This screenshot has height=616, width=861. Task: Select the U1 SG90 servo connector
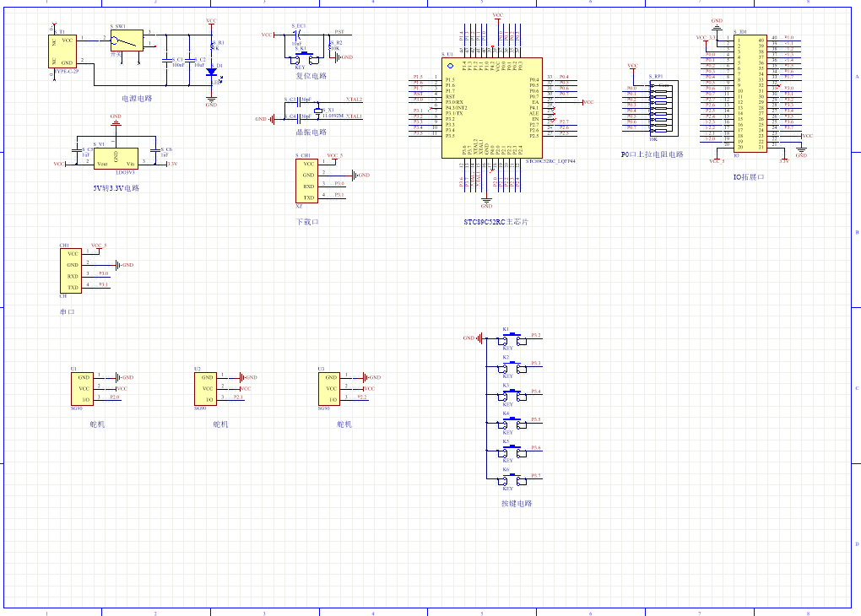coord(82,388)
